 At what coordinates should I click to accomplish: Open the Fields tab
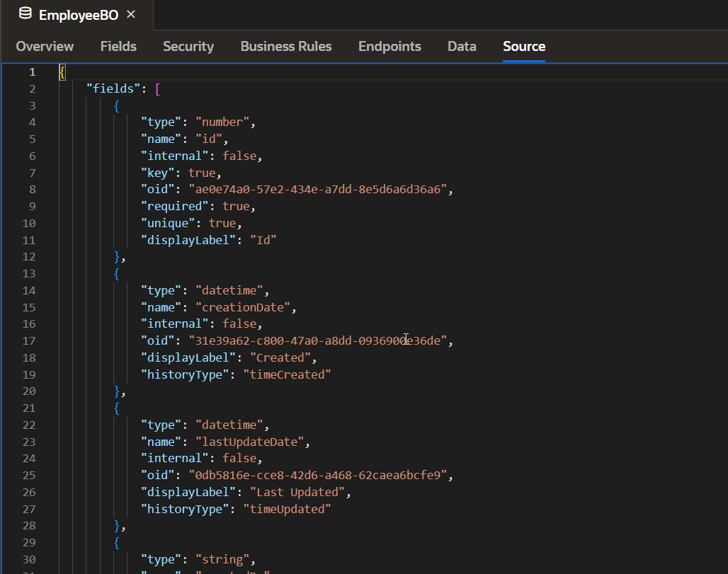pyautogui.click(x=118, y=47)
